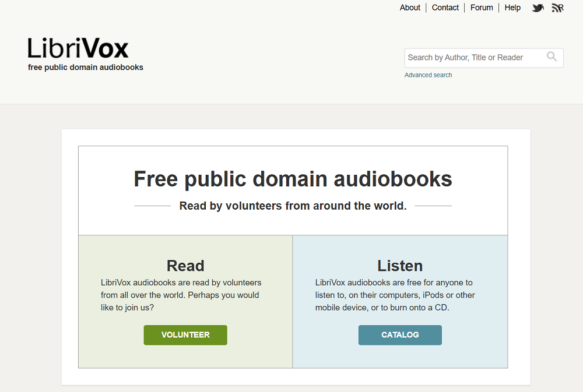
Task: Click the 'Free public domain audiobooks' headline
Action: click(293, 179)
